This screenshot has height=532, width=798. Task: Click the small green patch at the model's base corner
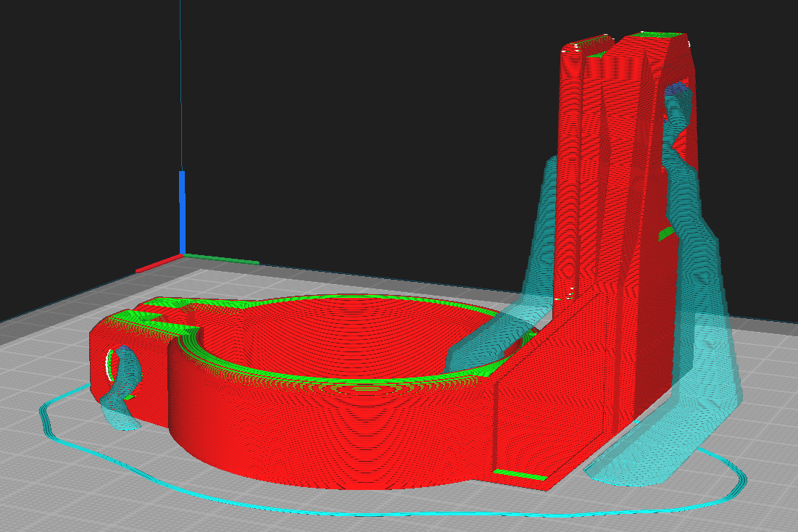click(519, 475)
